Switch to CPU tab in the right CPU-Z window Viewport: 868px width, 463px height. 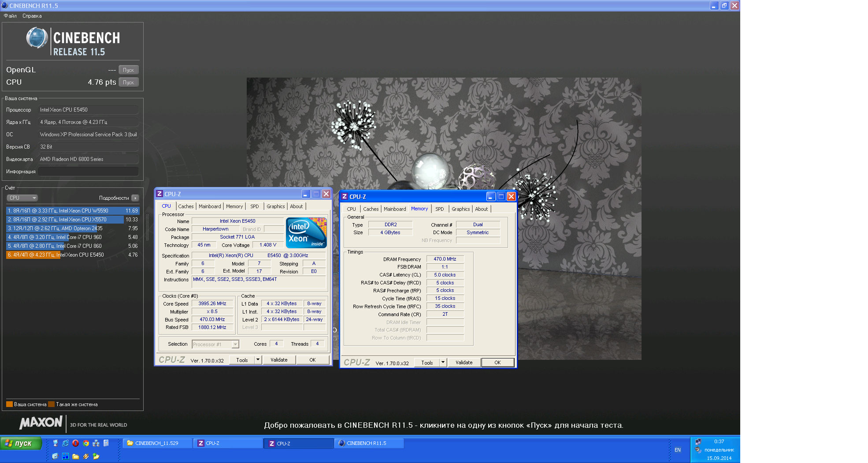351,209
